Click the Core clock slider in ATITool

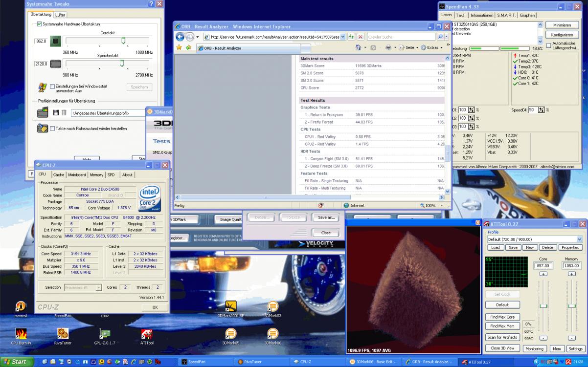(x=543, y=305)
